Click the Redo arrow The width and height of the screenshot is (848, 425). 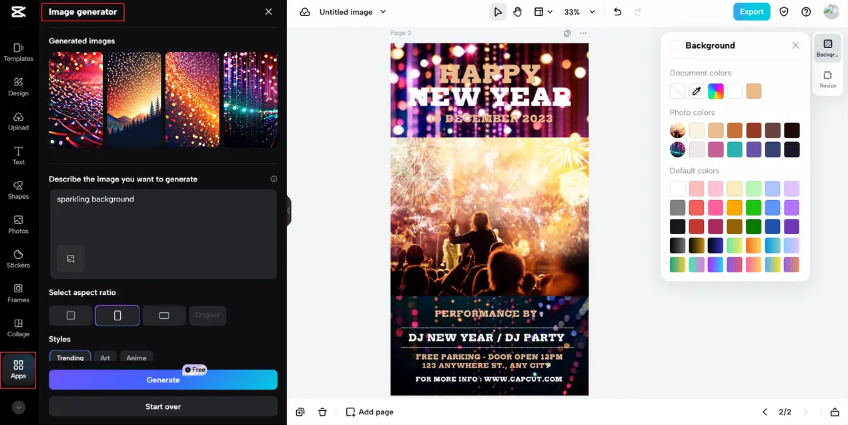[x=638, y=12]
